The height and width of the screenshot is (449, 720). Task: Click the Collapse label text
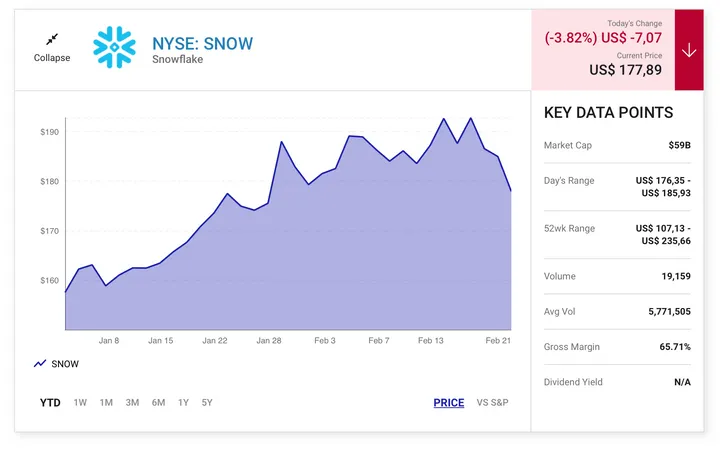(52, 58)
